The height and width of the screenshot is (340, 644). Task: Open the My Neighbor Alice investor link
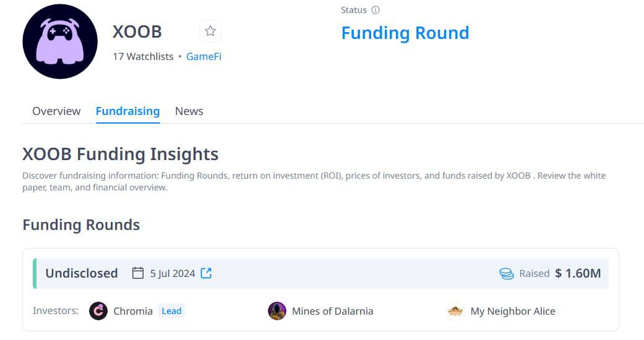pyautogui.click(x=513, y=312)
